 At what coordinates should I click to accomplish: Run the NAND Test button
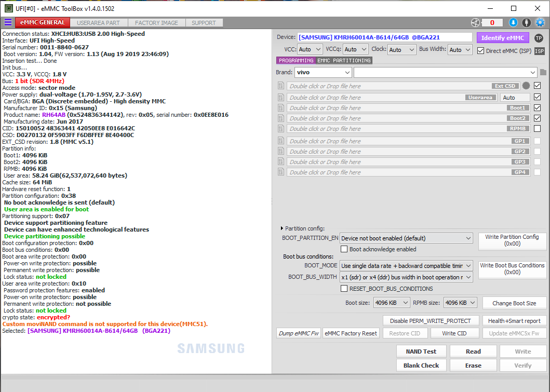click(421, 352)
